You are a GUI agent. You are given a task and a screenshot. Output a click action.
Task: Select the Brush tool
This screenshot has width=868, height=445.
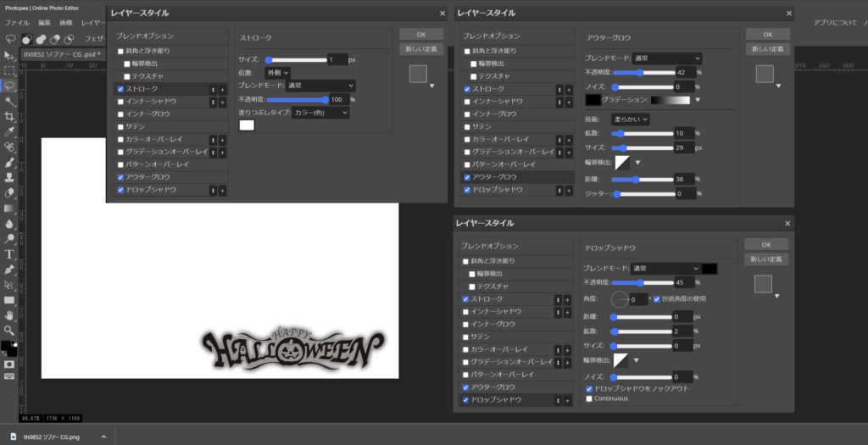pos(9,162)
